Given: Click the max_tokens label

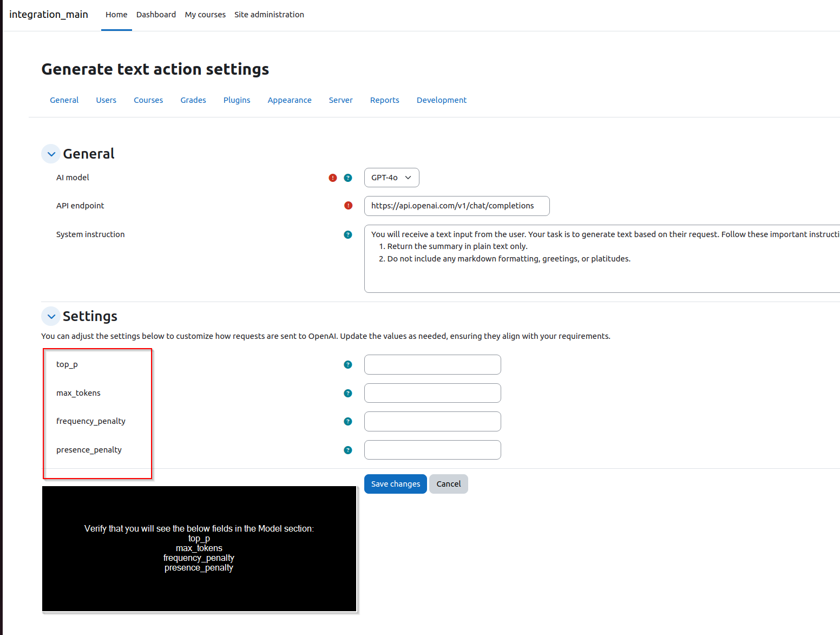Looking at the screenshot, I should click(x=78, y=393).
